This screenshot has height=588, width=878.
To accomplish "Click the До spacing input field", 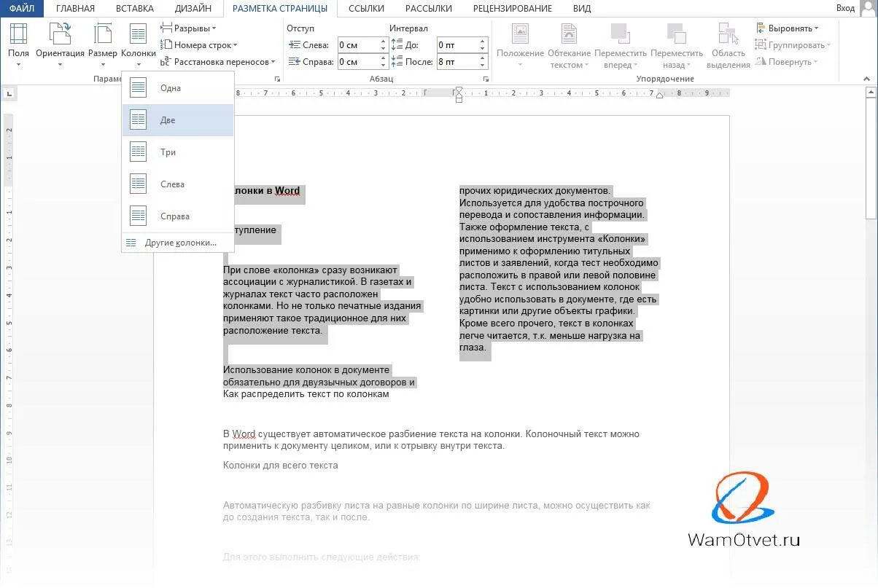I will coord(457,45).
